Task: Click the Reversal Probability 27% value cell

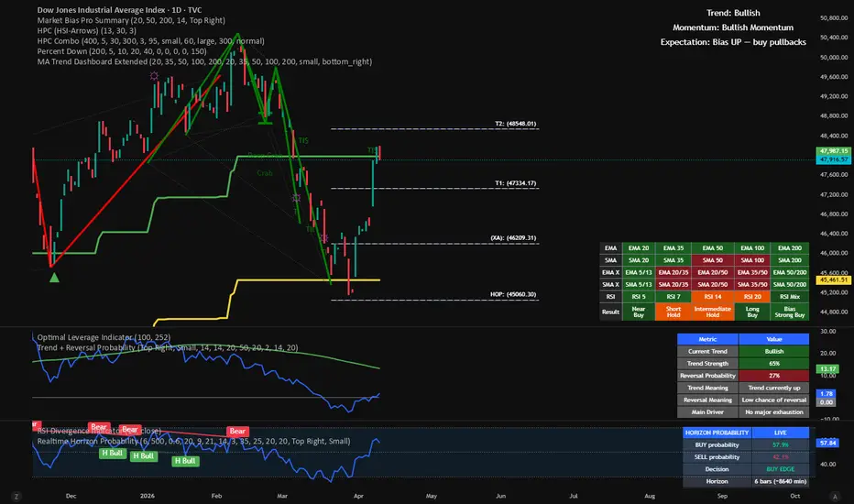Action: pos(774,376)
